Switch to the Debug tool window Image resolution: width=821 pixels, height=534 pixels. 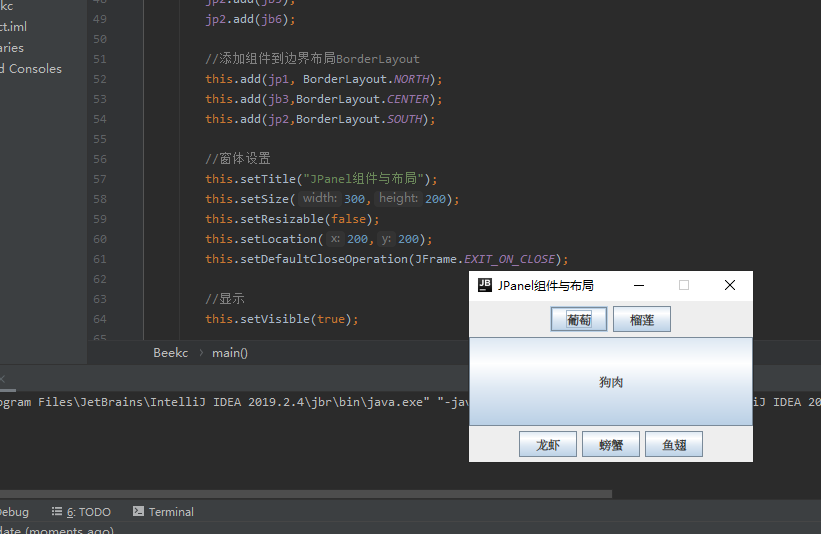coord(12,512)
